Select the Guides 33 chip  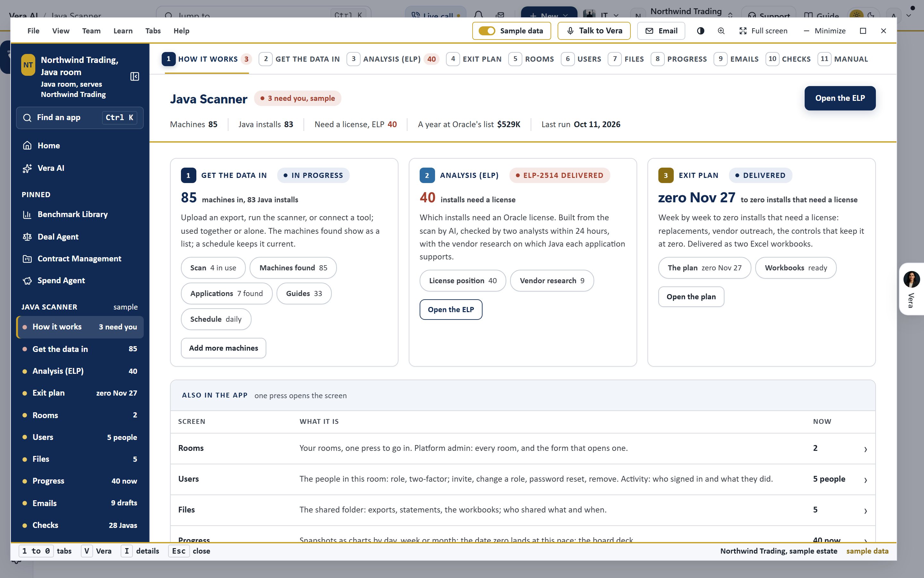click(304, 293)
